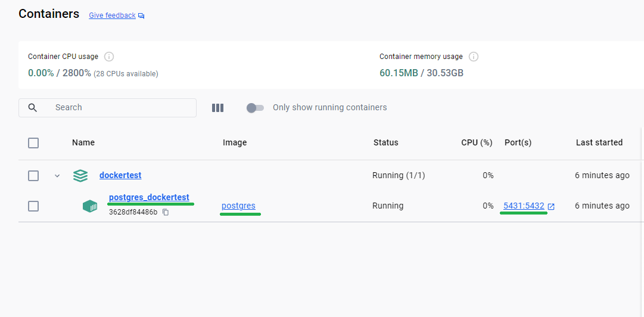Viewport: 644px width, 317px height.
Task: Click the Search containers field
Action: (107, 108)
